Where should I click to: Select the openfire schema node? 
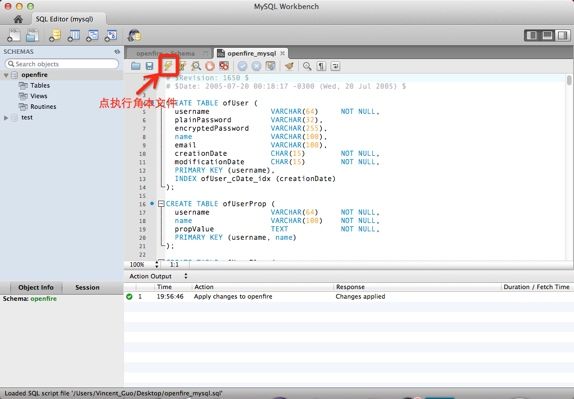(34, 75)
